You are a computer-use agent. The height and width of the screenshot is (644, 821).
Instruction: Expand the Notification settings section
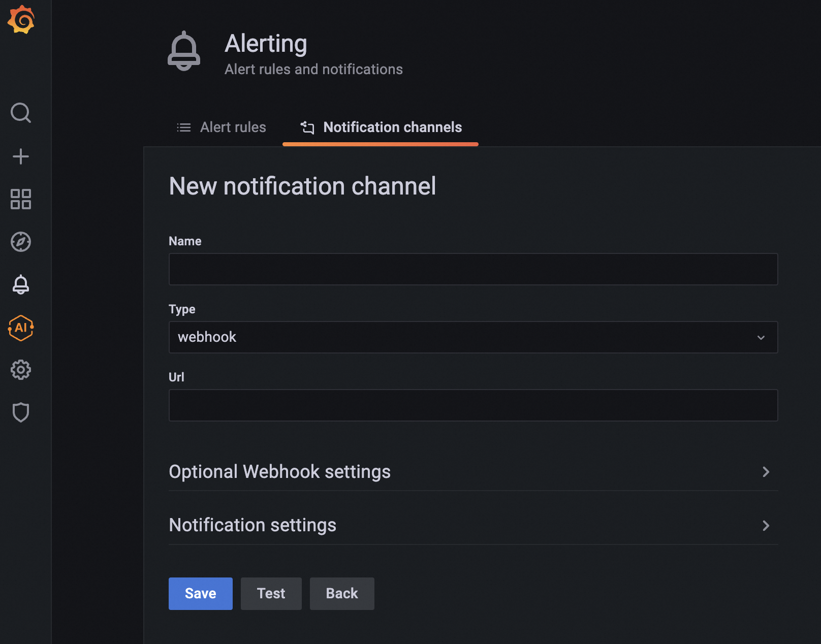(x=472, y=525)
